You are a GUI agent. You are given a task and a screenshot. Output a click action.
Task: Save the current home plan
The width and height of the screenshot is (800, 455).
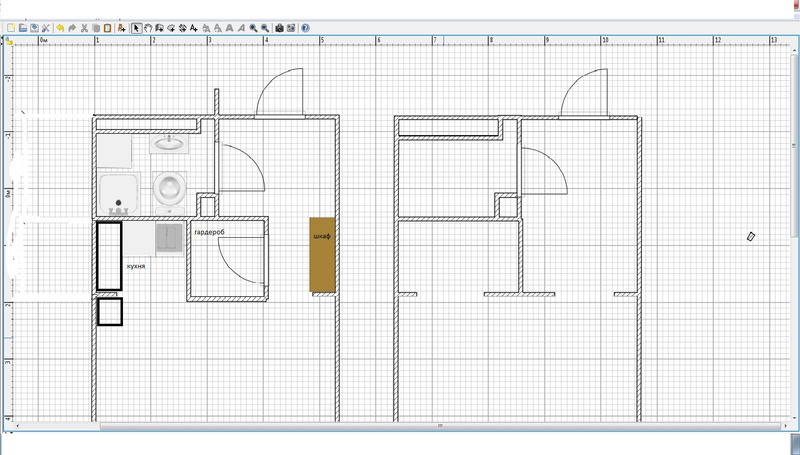point(34,28)
